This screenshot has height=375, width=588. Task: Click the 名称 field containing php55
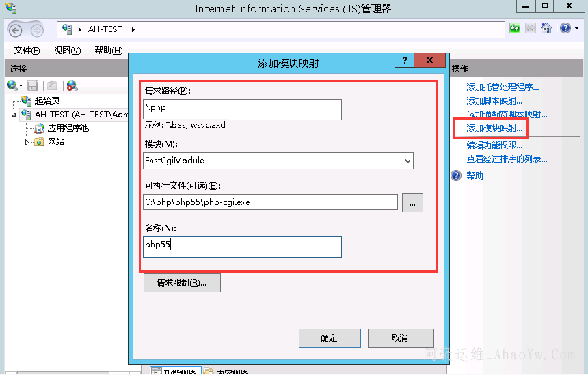(242, 247)
